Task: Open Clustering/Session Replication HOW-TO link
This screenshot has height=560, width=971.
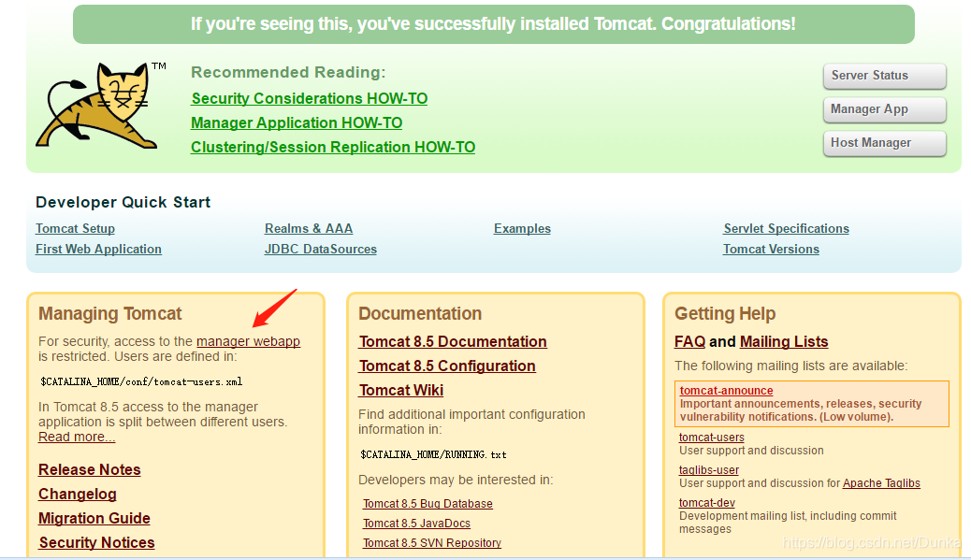Action: pyautogui.click(x=332, y=148)
